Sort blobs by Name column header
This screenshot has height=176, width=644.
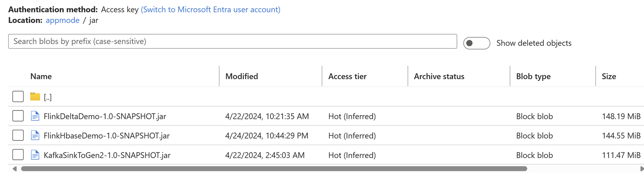pos(41,76)
